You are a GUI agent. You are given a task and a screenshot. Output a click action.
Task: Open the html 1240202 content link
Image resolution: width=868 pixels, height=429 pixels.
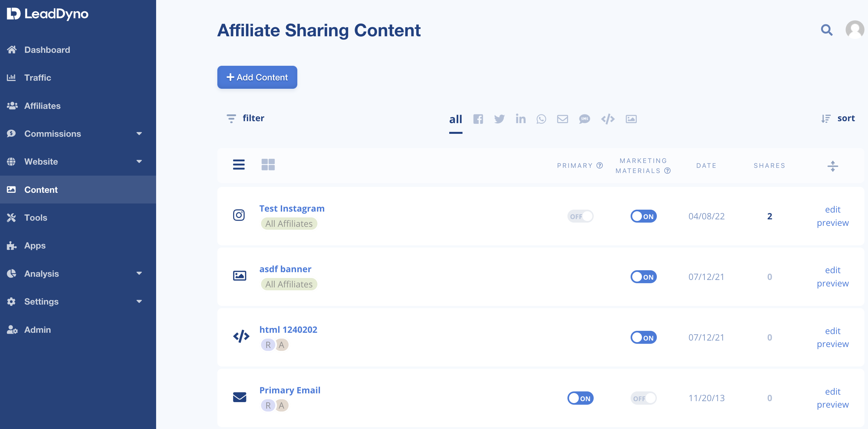tap(288, 330)
